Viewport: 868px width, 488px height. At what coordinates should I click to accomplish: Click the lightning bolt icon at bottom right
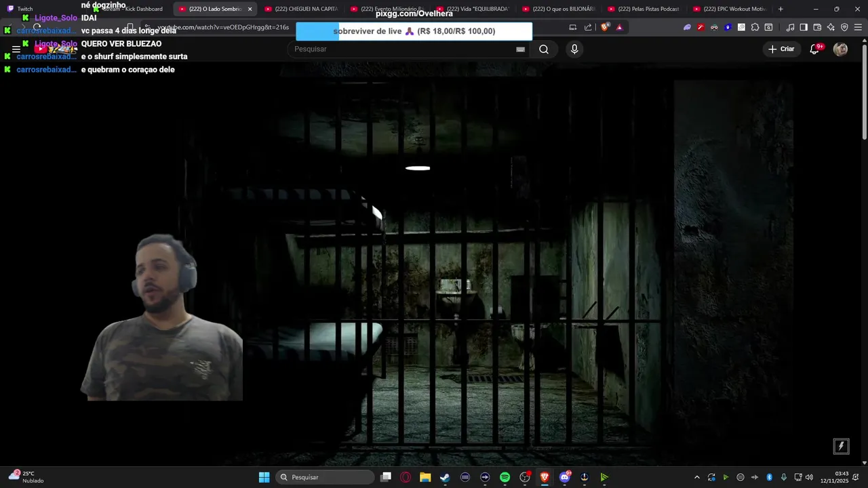(x=841, y=446)
